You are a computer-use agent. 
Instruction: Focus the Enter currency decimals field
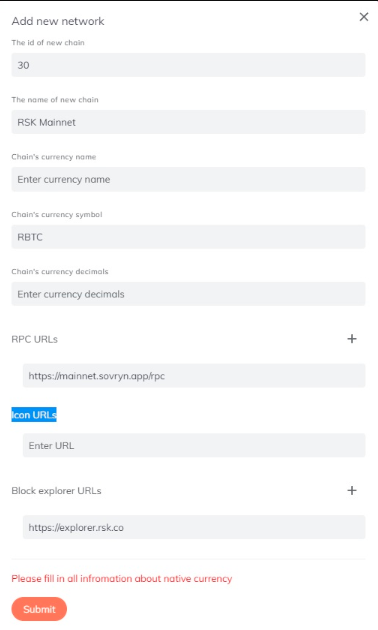pos(188,294)
